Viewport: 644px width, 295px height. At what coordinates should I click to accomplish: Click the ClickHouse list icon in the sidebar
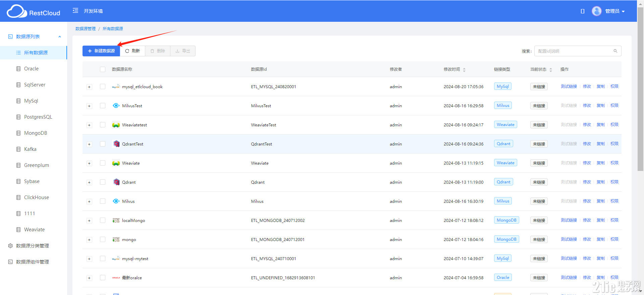click(18, 197)
